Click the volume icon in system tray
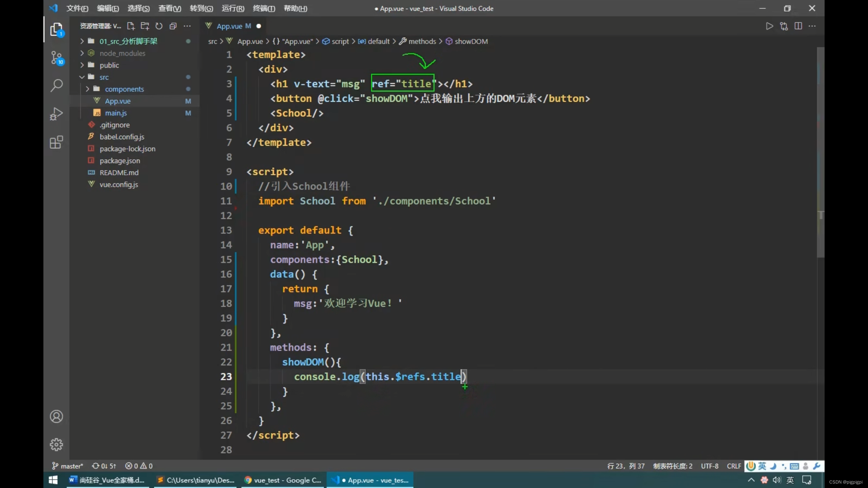 point(776,480)
